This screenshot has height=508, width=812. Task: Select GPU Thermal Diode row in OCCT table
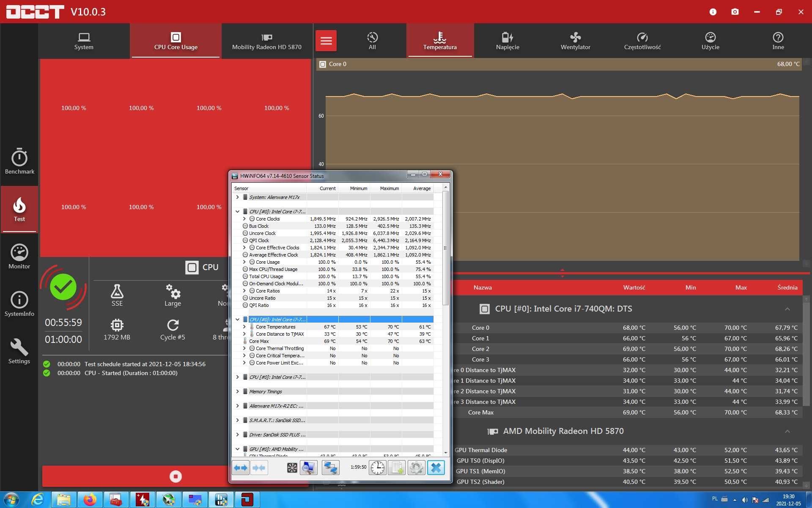pos(627,450)
